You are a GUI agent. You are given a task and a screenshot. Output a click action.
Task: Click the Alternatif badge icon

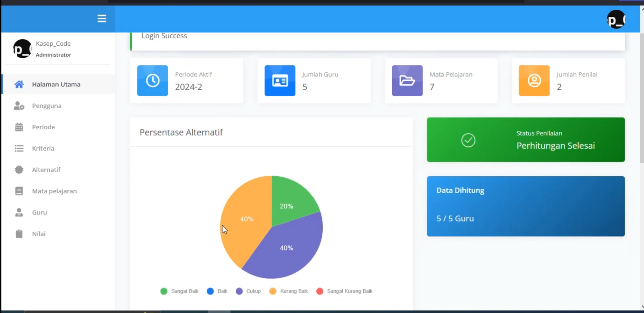(x=19, y=170)
